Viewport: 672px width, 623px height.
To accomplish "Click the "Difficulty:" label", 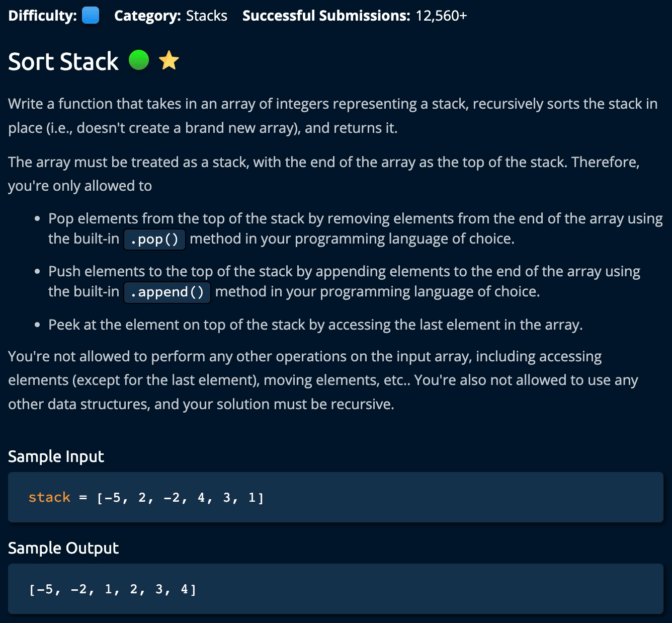I will pos(42,16).
